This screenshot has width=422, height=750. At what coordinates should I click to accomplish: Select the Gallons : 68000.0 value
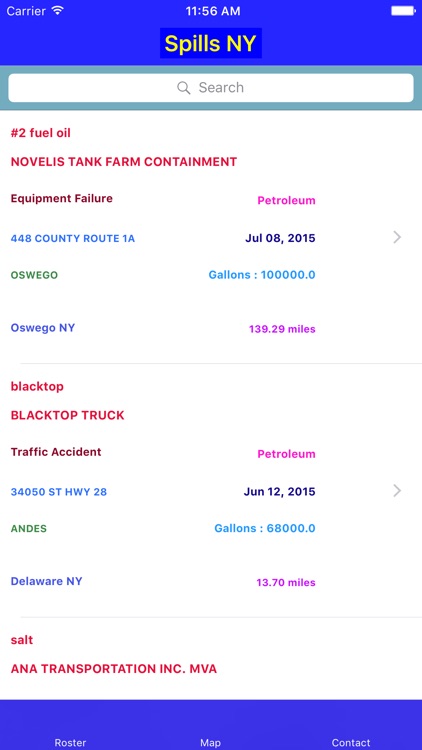click(x=265, y=529)
